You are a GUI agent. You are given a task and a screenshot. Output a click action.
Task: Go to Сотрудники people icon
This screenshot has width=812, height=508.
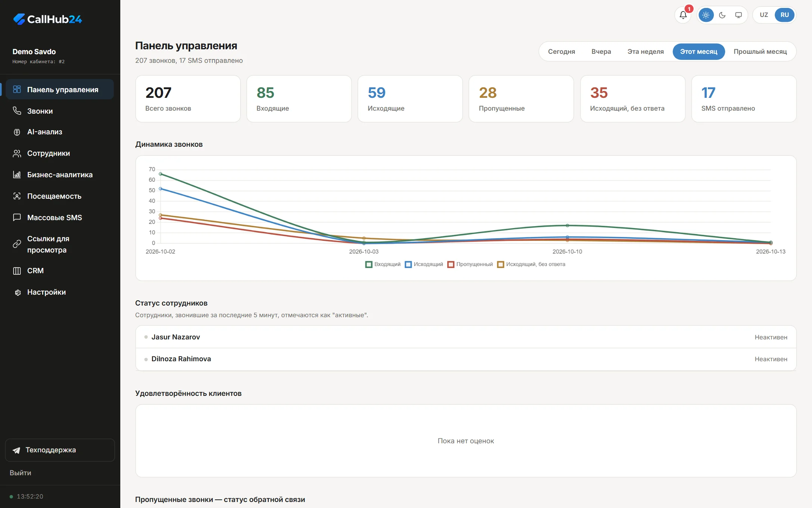click(x=17, y=154)
